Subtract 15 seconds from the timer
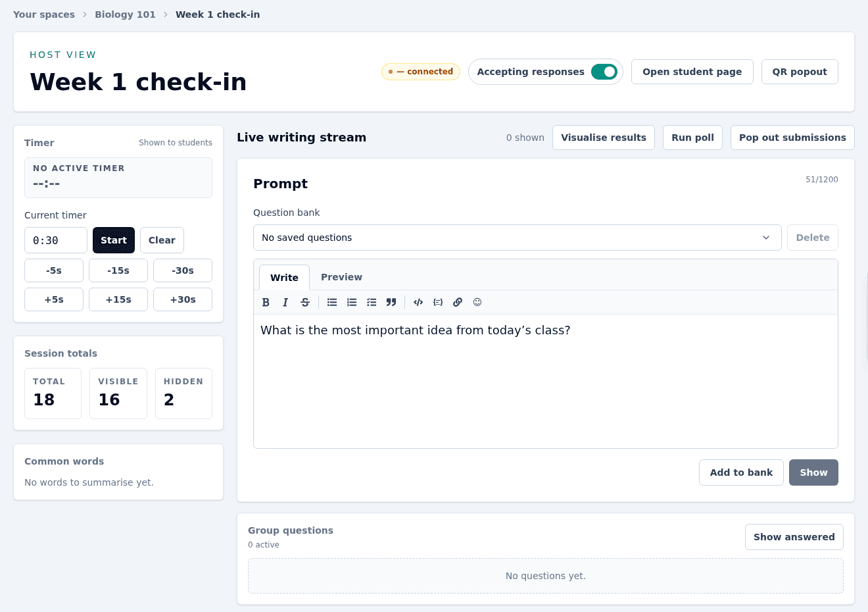 click(118, 270)
